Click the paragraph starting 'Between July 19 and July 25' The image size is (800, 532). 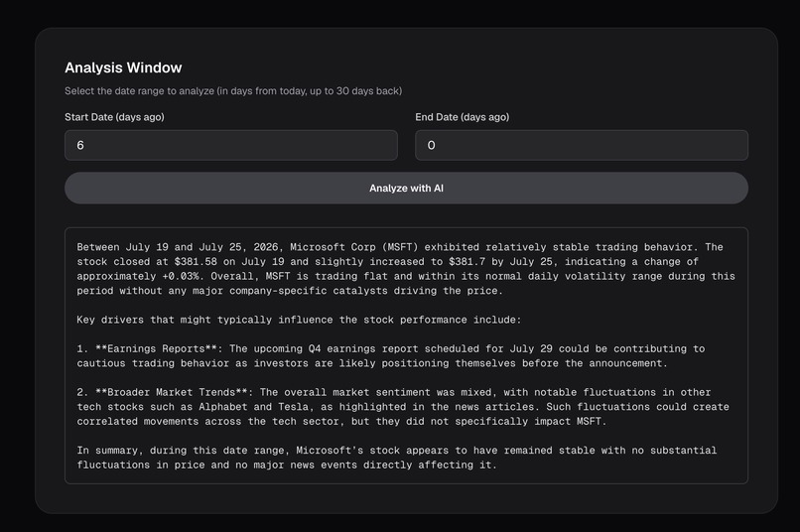tap(406, 269)
